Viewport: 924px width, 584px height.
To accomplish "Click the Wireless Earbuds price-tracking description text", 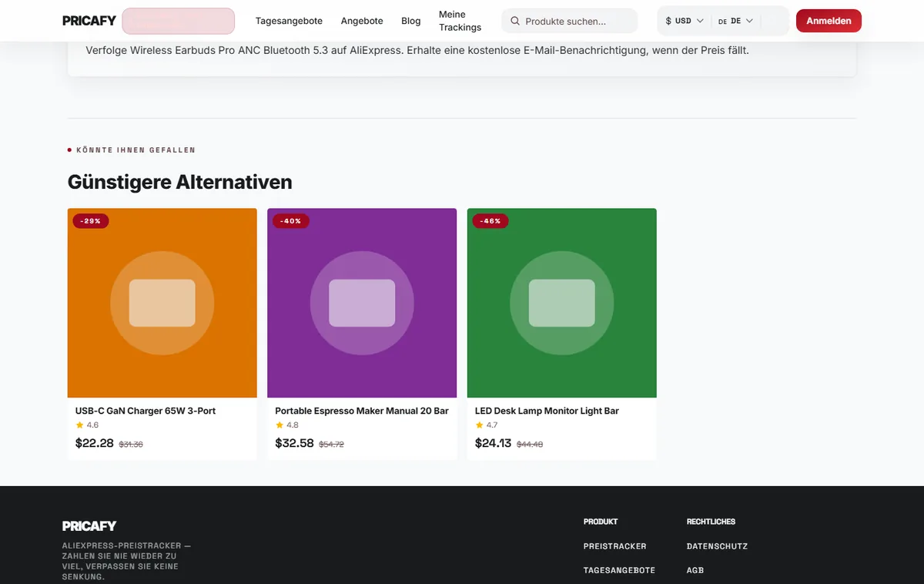I will (x=417, y=51).
